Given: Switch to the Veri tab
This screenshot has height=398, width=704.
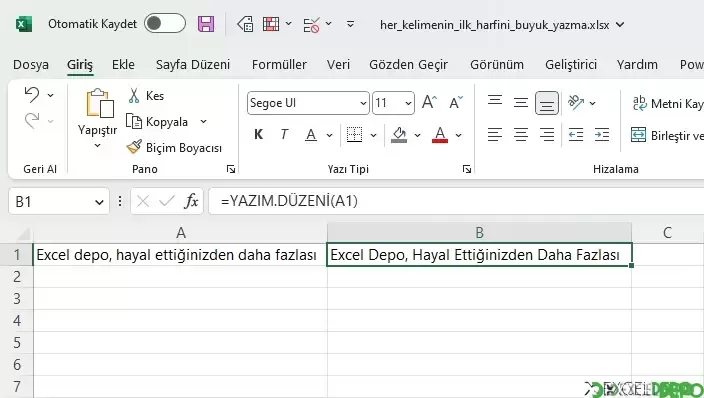Looking at the screenshot, I should 338,65.
